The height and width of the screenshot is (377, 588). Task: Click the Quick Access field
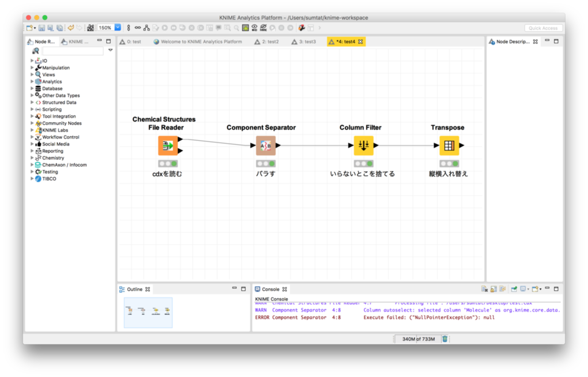(x=544, y=28)
